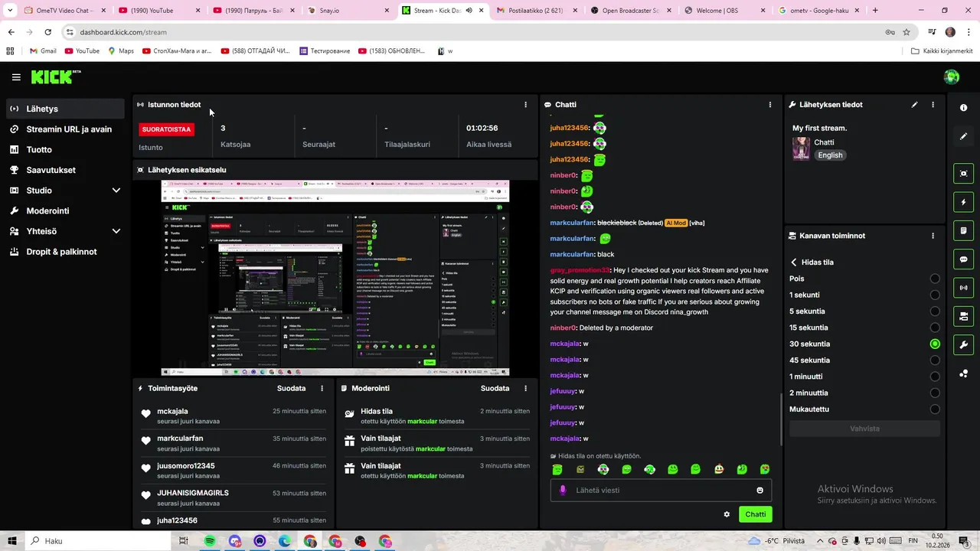
Task: Click the Lähetä viesti chat input field
Action: pyautogui.click(x=661, y=491)
